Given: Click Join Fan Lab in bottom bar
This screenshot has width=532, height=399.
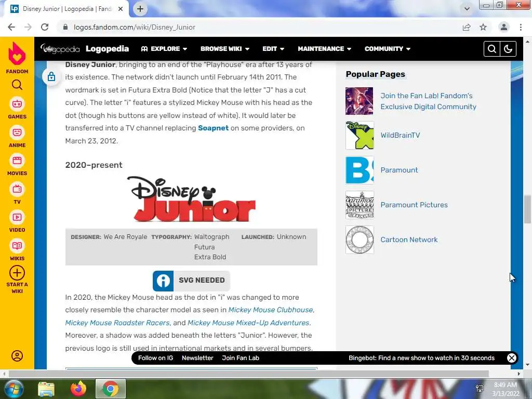Looking at the screenshot, I should pos(241,358).
